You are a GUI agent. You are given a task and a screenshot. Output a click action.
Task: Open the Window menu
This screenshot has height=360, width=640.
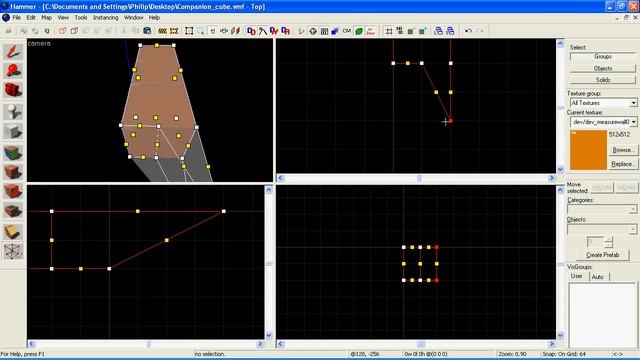click(x=133, y=18)
